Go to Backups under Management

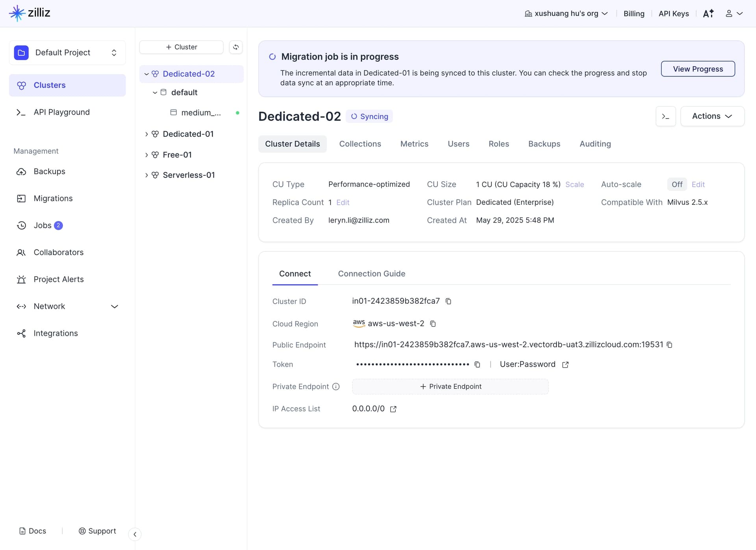click(x=67, y=171)
